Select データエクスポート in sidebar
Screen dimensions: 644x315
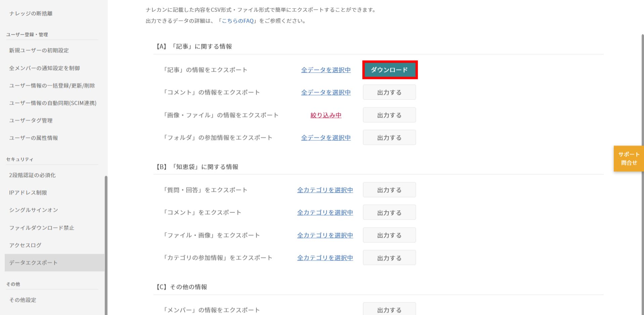(x=54, y=263)
